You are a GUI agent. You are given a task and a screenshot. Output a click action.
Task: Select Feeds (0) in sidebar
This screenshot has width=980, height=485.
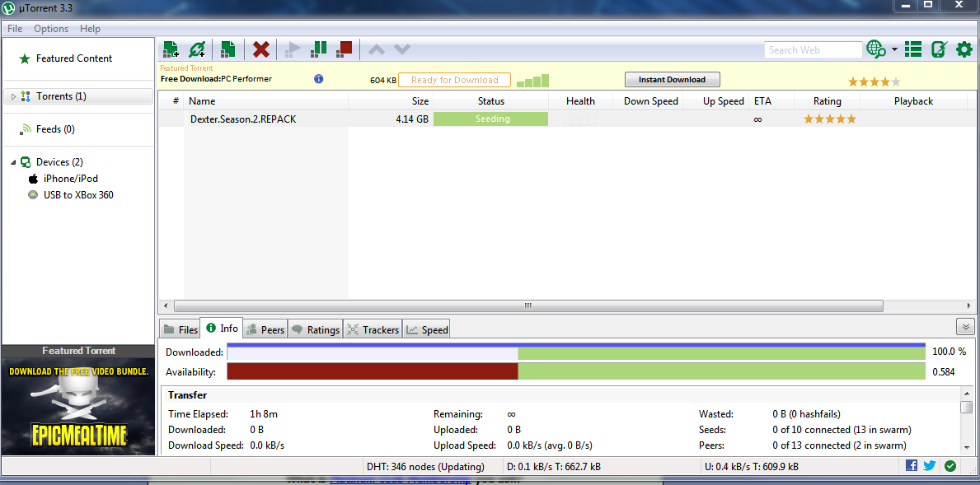pyautogui.click(x=55, y=129)
